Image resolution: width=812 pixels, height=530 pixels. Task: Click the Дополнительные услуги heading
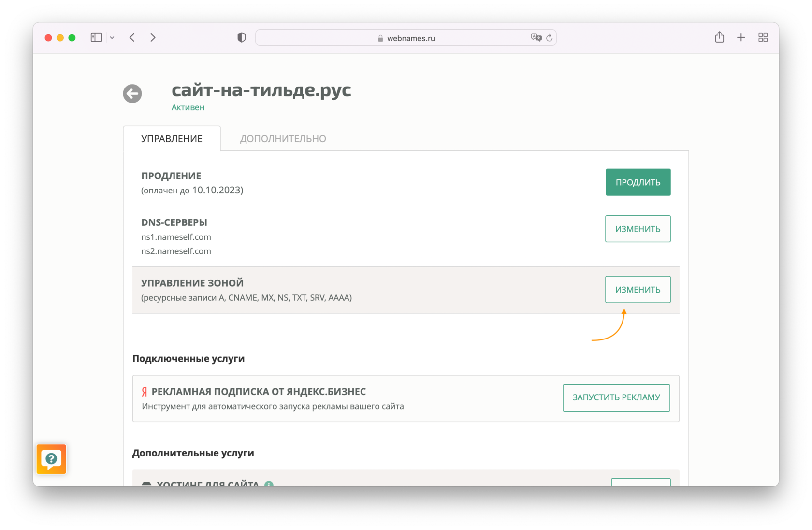click(x=193, y=453)
